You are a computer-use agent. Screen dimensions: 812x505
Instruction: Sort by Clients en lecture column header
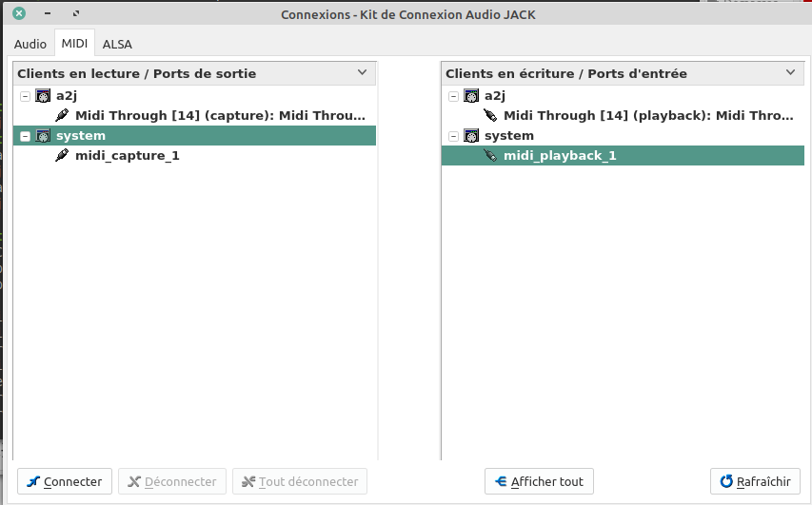136,73
